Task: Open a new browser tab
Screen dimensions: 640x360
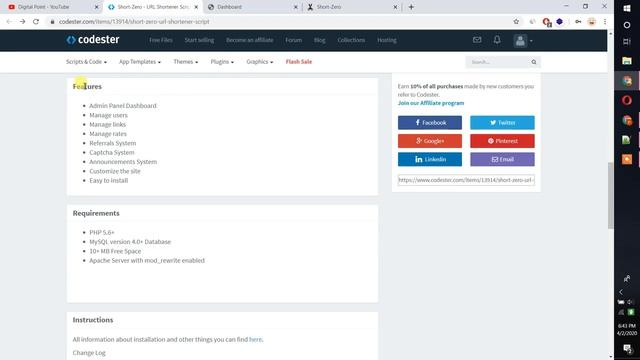Action: pyautogui.click(x=411, y=7)
